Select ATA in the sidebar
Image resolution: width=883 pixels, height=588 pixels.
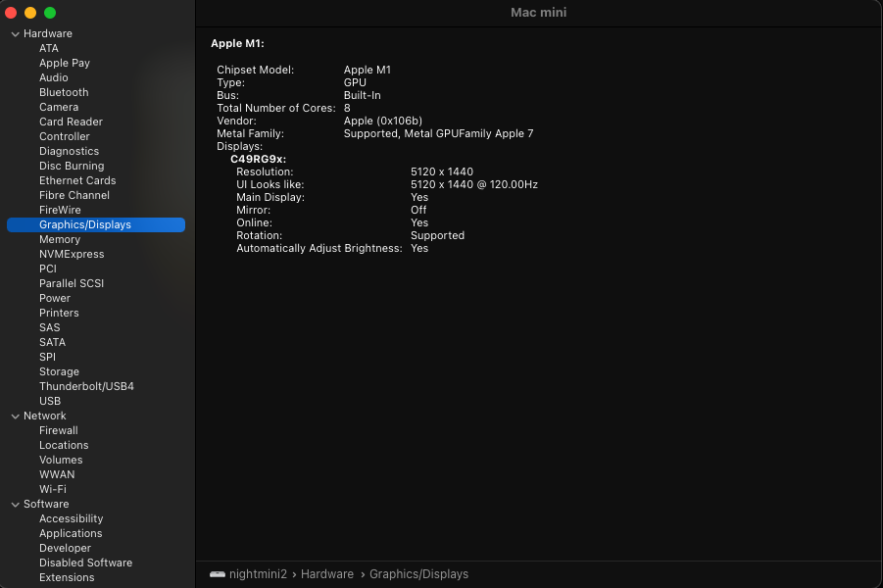[x=49, y=48]
